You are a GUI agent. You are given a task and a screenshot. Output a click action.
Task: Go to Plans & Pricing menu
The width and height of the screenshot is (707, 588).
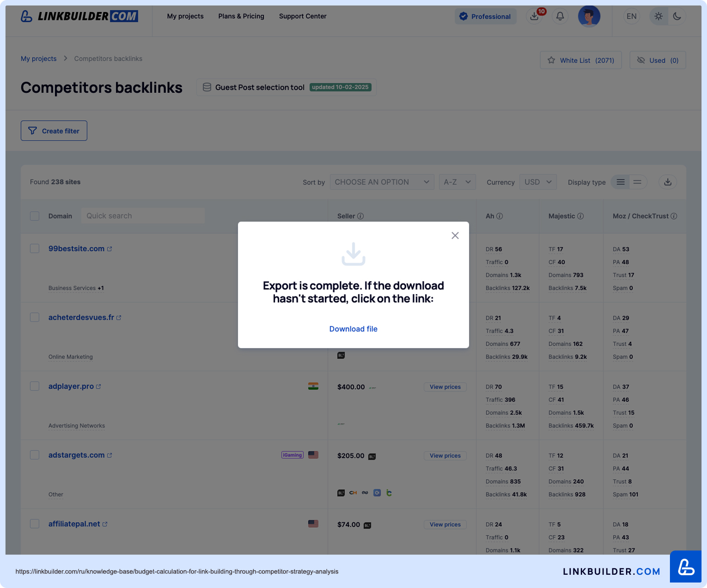point(241,16)
